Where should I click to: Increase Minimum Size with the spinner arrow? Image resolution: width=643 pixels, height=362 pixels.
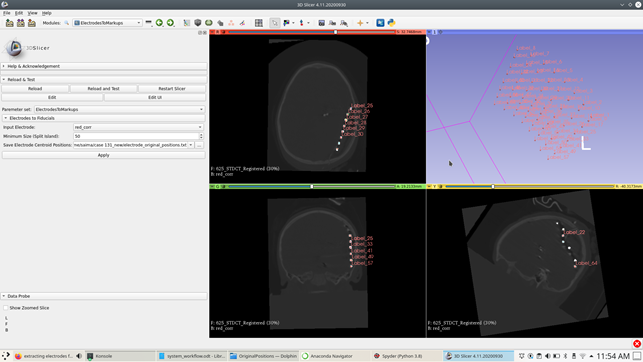coord(201,134)
